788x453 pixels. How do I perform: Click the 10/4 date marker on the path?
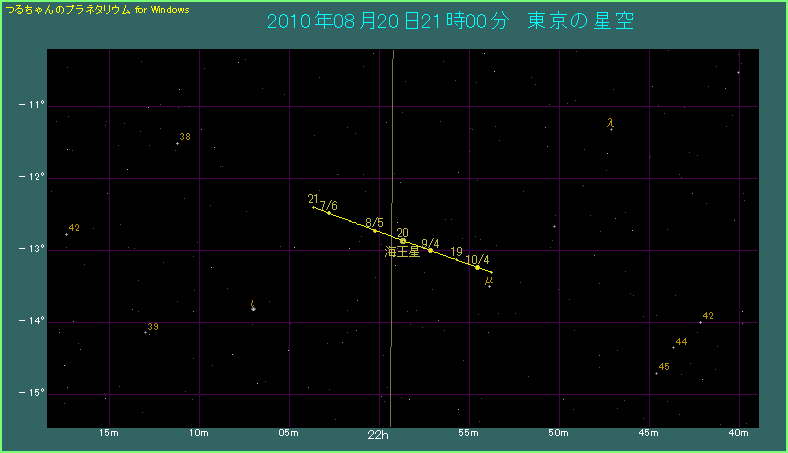tap(477, 267)
